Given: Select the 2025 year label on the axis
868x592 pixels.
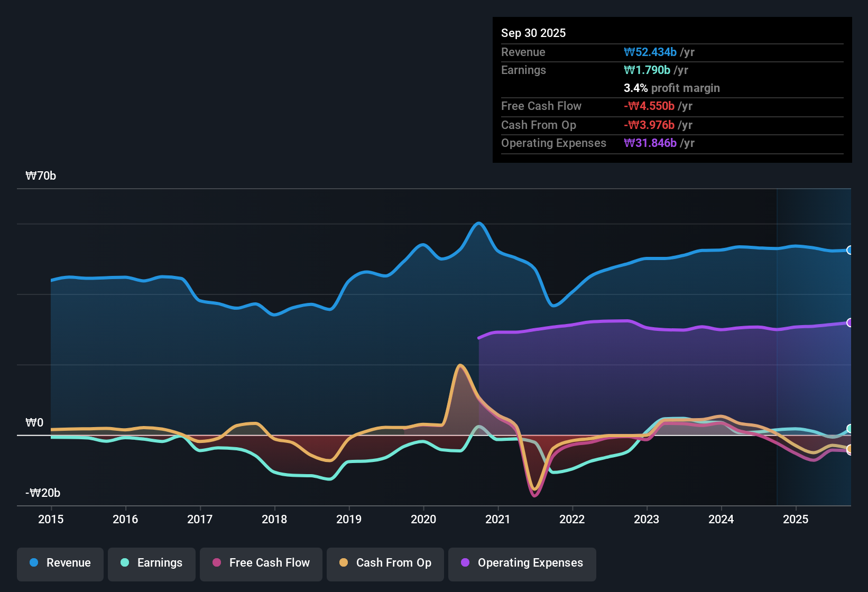Looking at the screenshot, I should pos(796,520).
